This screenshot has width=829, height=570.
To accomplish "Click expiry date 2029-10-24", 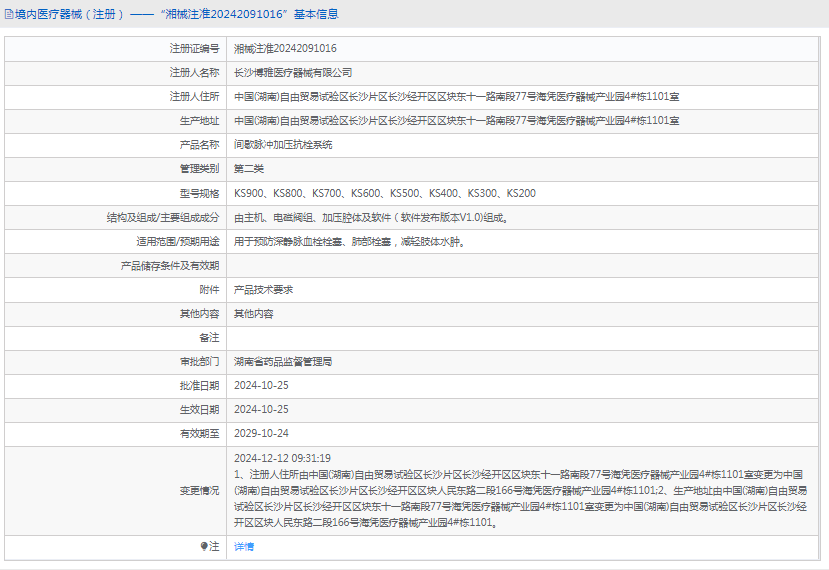I will (x=261, y=434).
